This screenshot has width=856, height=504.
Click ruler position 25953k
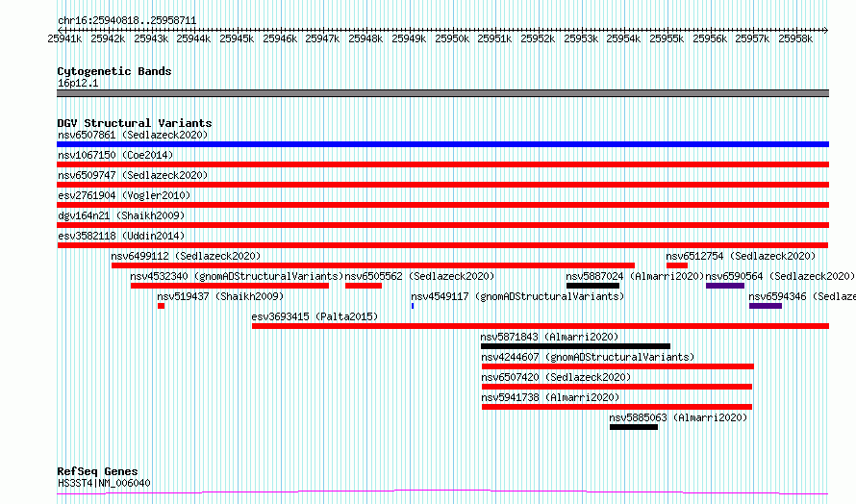pos(581,39)
